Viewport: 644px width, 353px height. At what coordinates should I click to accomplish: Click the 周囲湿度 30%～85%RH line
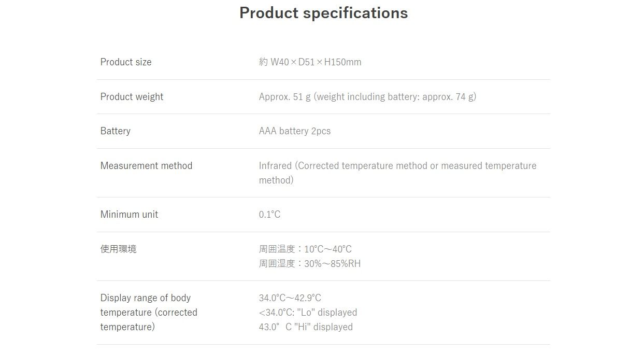[x=309, y=264]
